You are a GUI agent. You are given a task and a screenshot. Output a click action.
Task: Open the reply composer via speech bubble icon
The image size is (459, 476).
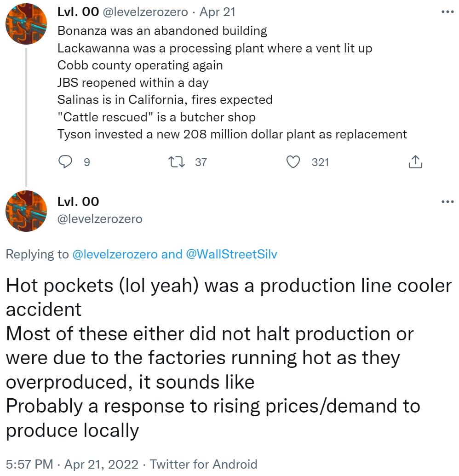[x=66, y=161]
